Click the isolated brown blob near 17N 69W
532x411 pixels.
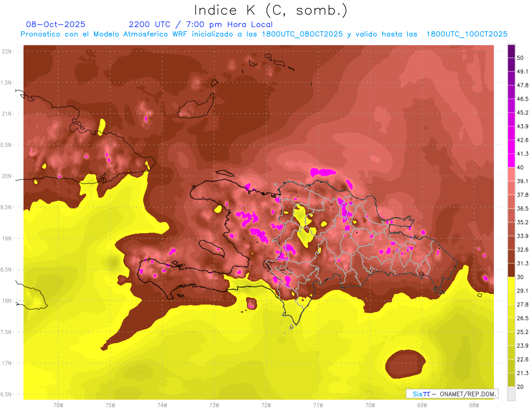405,364
